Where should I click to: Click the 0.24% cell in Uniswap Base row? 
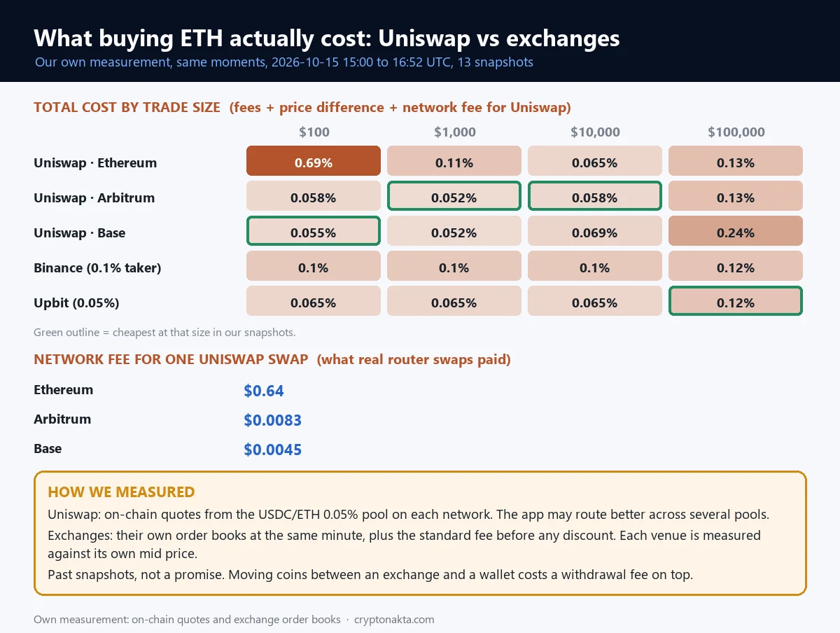[x=736, y=230]
